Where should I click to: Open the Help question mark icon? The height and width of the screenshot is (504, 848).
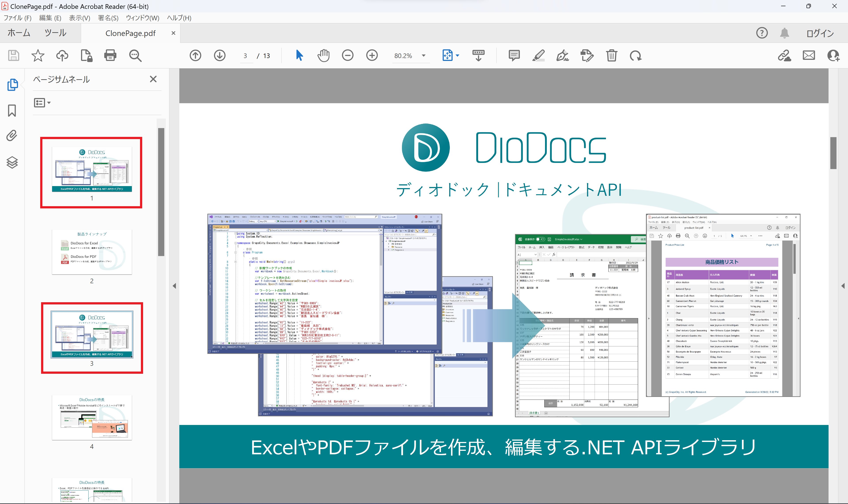(762, 33)
